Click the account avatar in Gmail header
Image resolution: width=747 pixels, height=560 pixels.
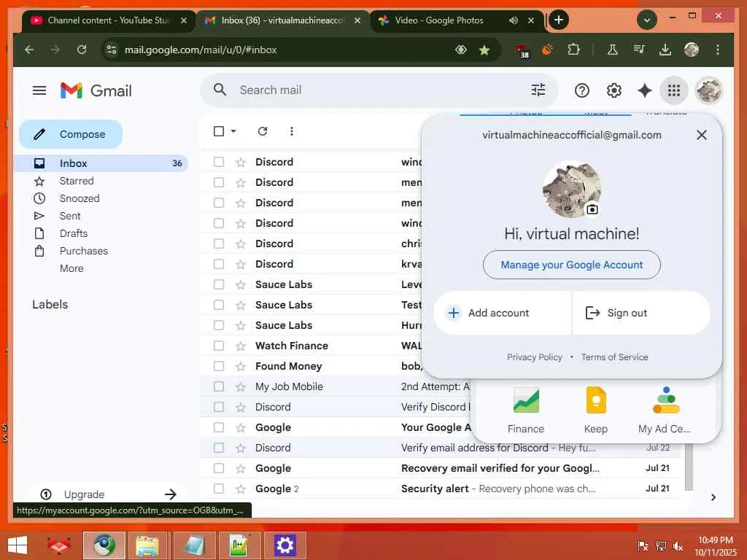[709, 90]
